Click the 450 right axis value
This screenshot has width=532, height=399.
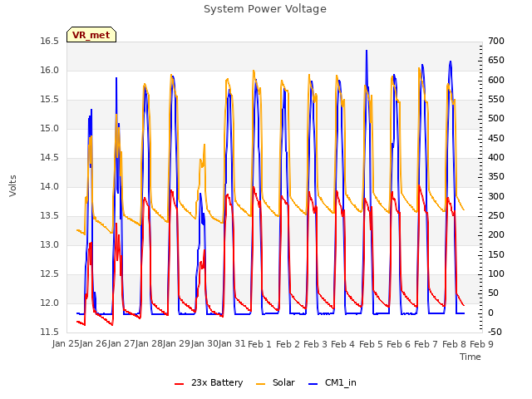coord(496,139)
